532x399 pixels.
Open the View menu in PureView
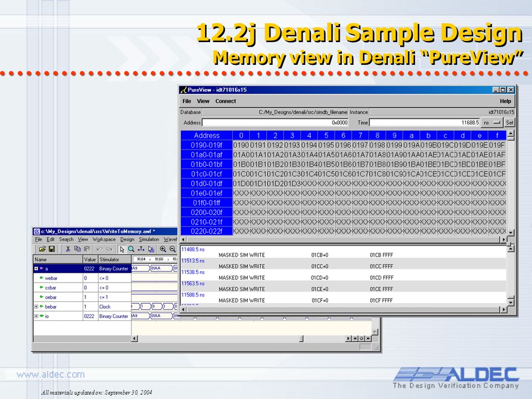point(203,101)
